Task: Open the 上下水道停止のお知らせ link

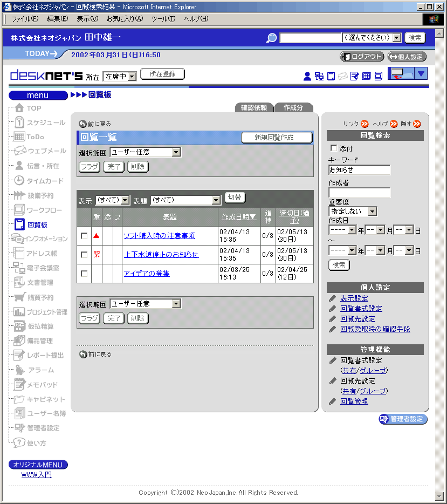Action: (x=161, y=255)
